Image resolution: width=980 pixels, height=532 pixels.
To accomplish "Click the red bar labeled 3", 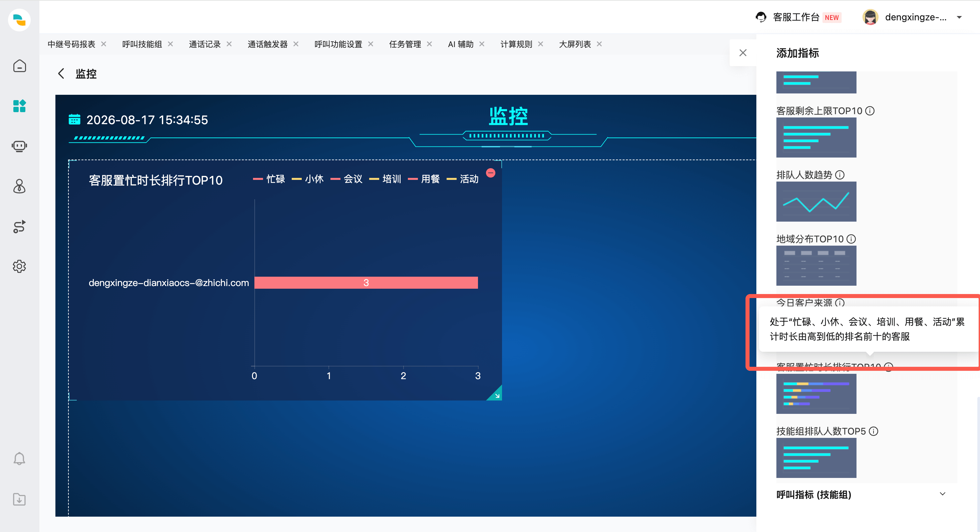I will 366,283.
